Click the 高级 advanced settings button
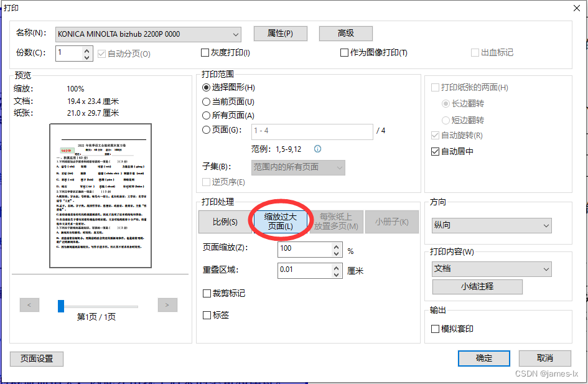 tap(345, 34)
